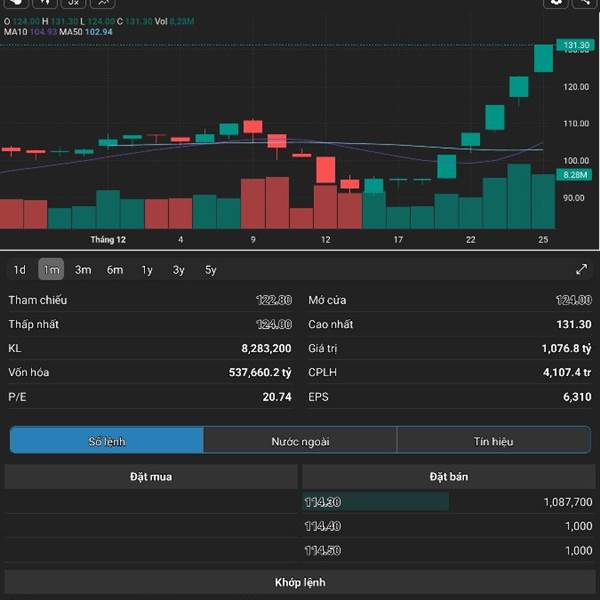Show the 3y chart range
This screenshot has height=600, width=600.
pyautogui.click(x=178, y=269)
